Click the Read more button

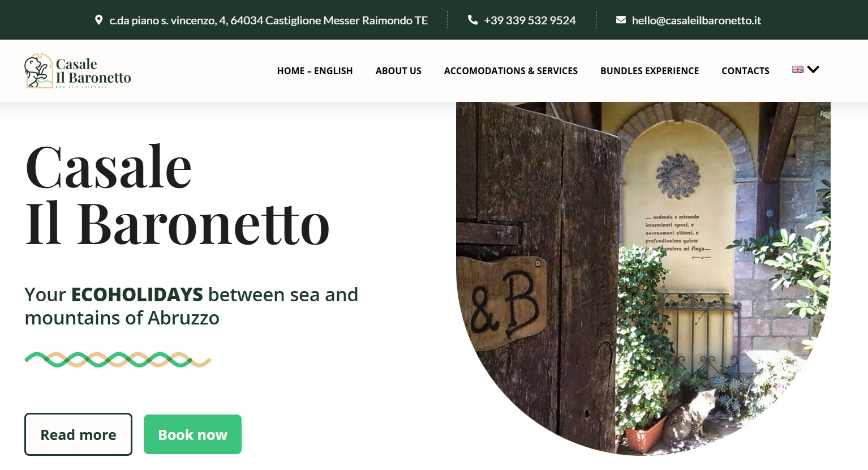pyautogui.click(x=78, y=434)
